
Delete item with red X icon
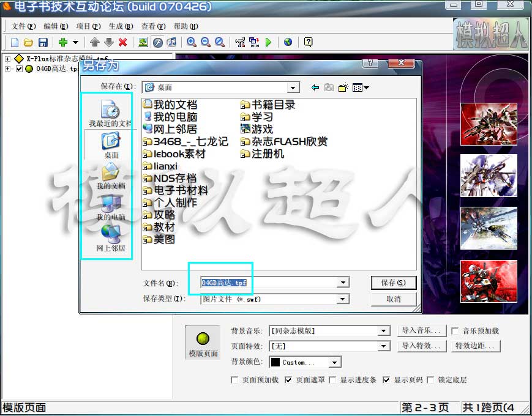(123, 42)
